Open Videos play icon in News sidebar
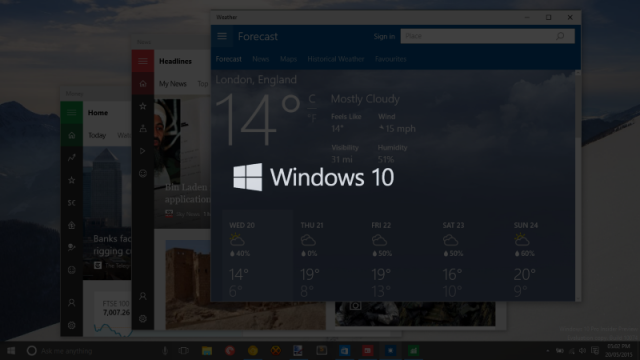Image resolution: width=640 pixels, height=360 pixels. [x=143, y=151]
